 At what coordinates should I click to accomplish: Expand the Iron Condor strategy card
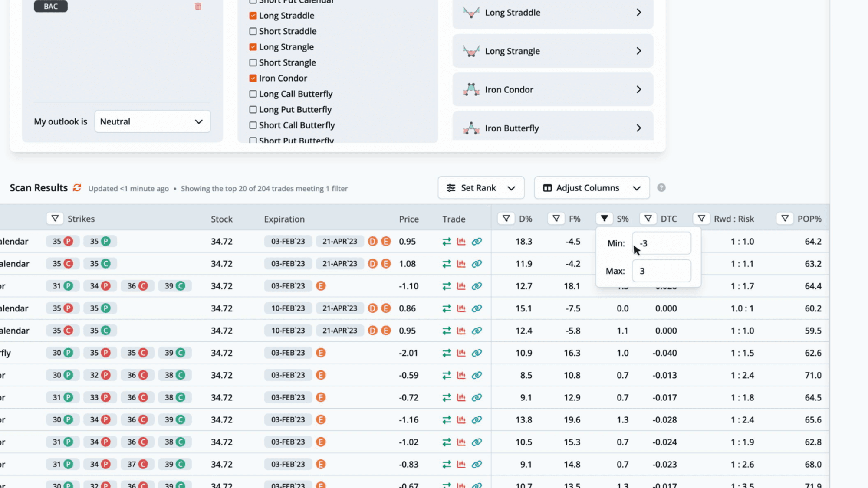tap(552, 89)
